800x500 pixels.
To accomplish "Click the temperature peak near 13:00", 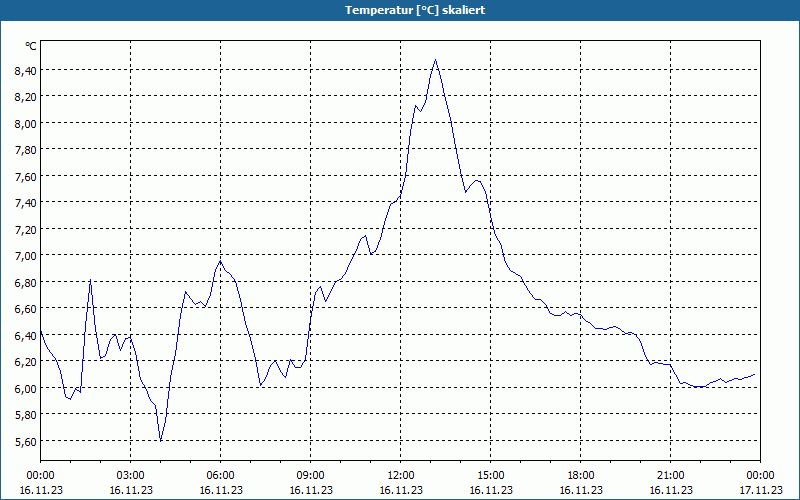I will 435,60.
